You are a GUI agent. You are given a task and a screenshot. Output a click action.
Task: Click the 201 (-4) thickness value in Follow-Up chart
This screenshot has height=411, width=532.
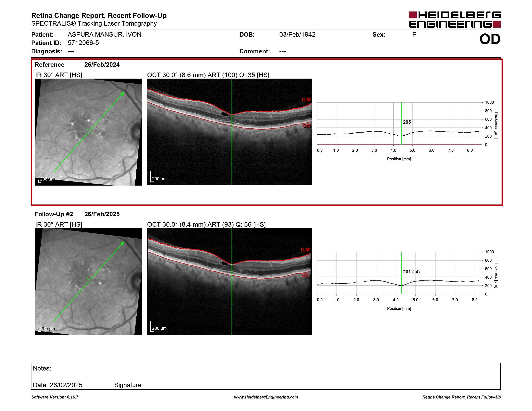pyautogui.click(x=411, y=272)
